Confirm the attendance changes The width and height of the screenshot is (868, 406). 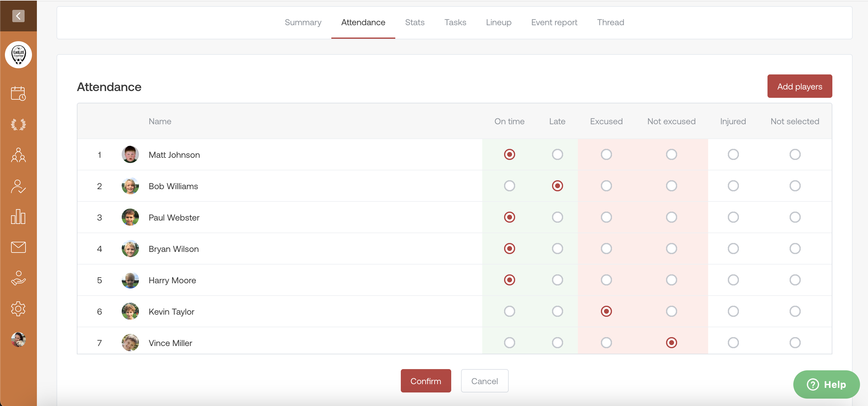click(x=426, y=381)
